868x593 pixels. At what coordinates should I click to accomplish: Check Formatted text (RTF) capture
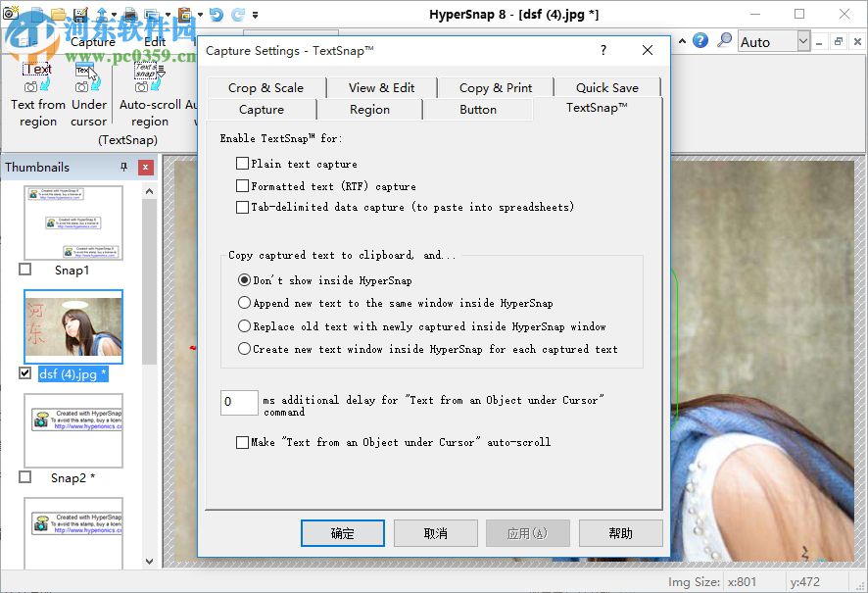coord(241,185)
